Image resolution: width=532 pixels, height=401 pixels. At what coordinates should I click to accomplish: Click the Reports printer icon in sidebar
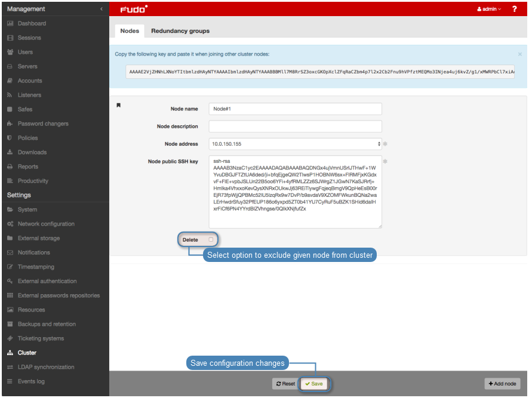[10, 166]
